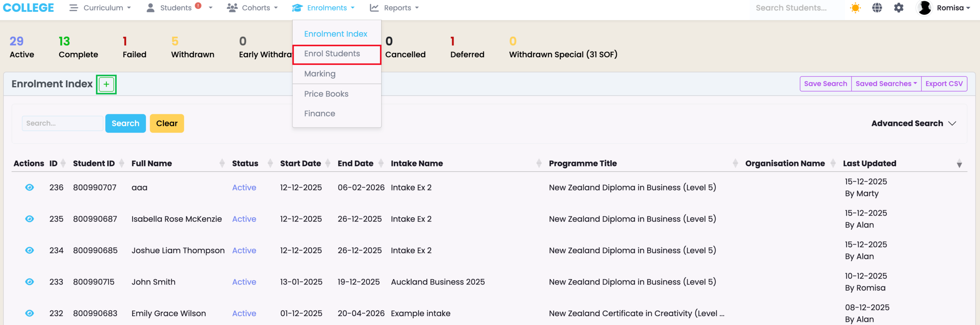Open the Saved Searches dropdown
Image resolution: width=980 pixels, height=325 pixels.
coord(886,84)
